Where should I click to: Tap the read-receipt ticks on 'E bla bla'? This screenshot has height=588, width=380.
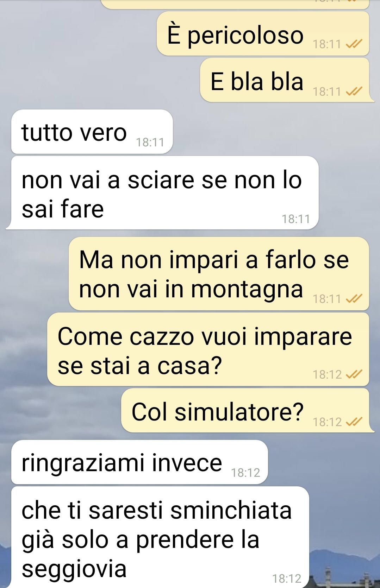coord(354,92)
